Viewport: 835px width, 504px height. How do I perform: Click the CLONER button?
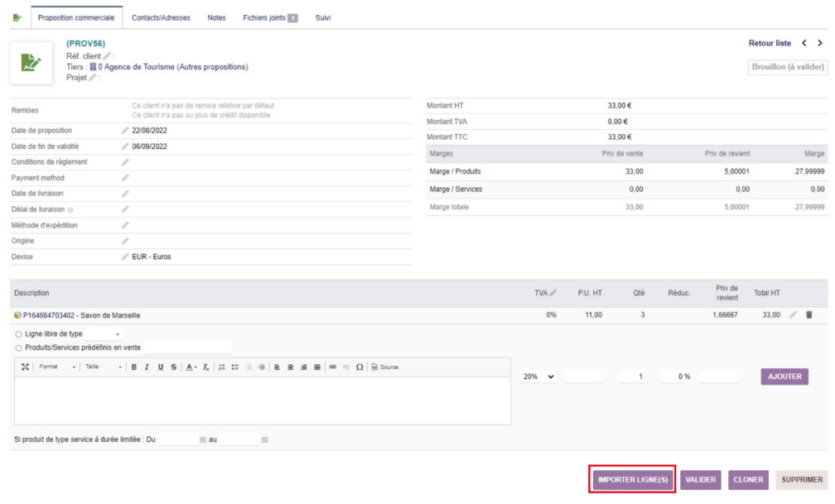pyautogui.click(x=748, y=479)
